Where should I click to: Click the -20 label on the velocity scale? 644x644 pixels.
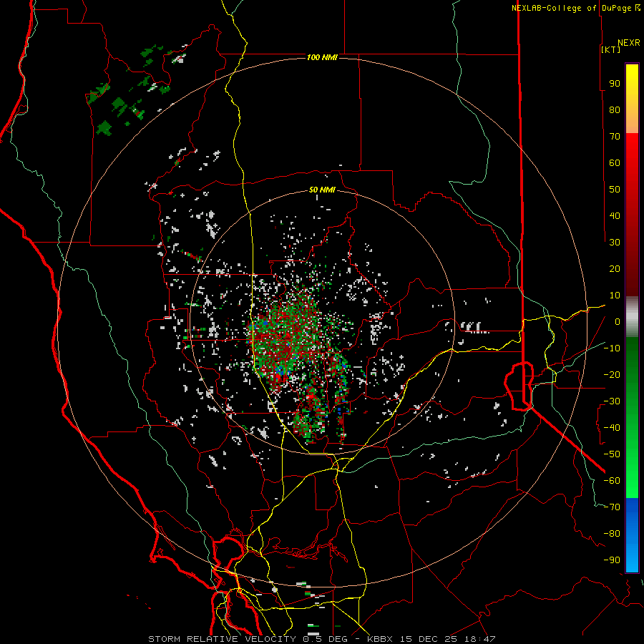612,374
